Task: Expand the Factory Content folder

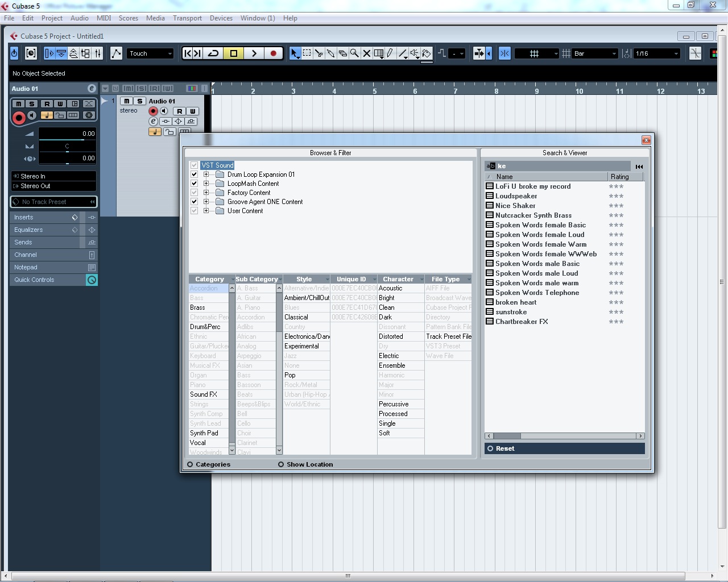Action: click(206, 193)
